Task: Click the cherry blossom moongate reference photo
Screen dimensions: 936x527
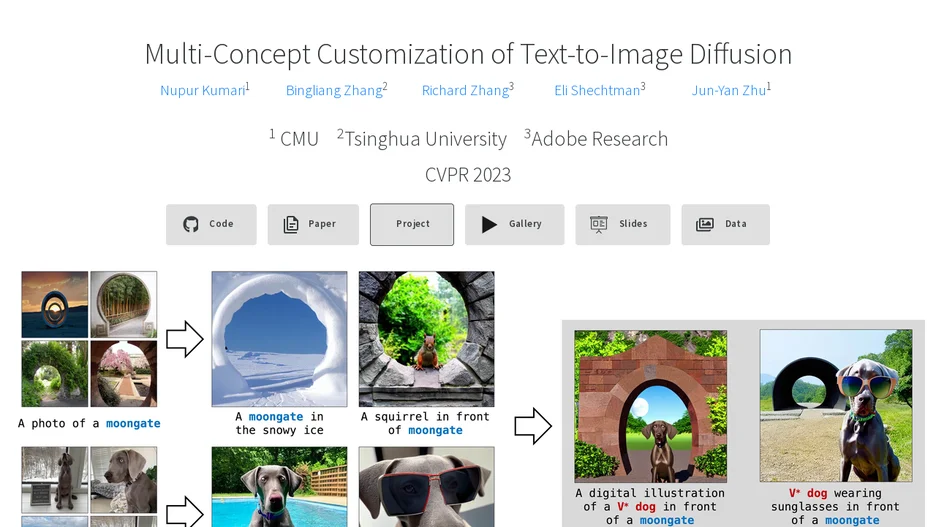Action: coord(124,374)
